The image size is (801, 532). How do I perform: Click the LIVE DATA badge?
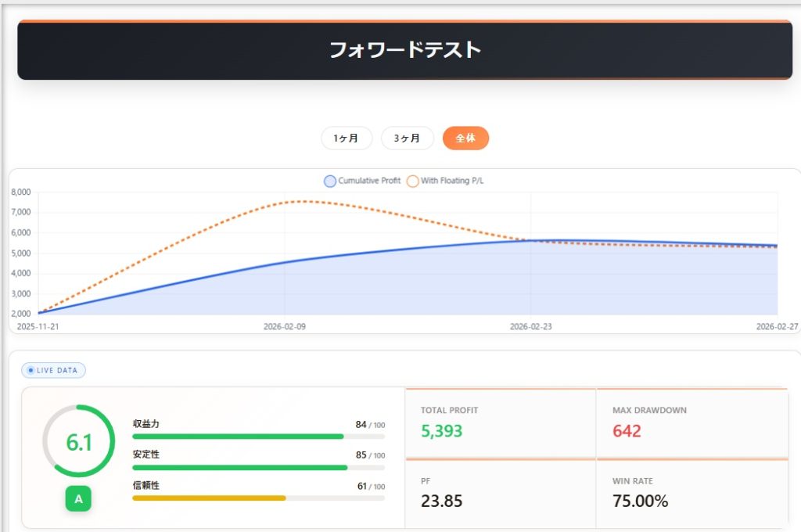pos(53,370)
